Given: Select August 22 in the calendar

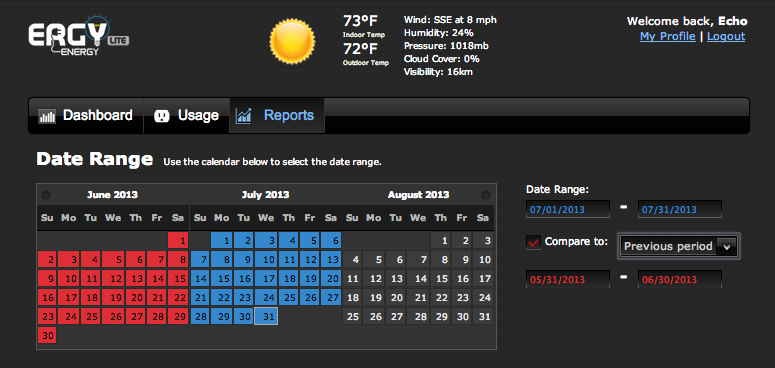Looking at the screenshot, I should point(441,297).
